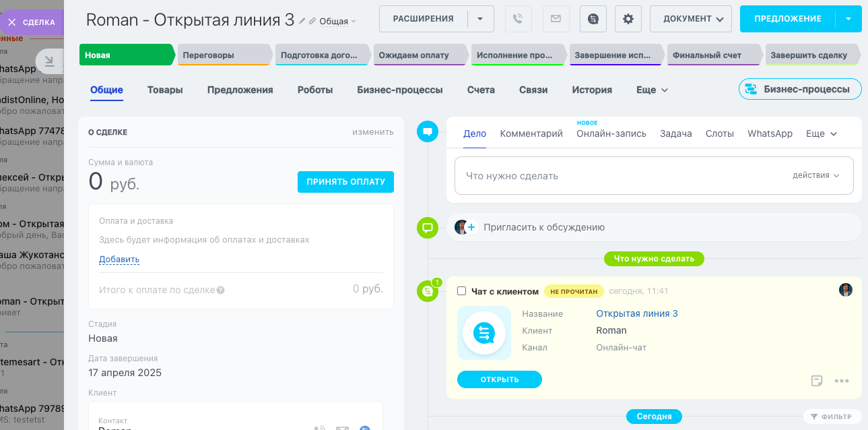Click help icon beside Итого к оплате
The width and height of the screenshot is (868, 430).
click(221, 290)
